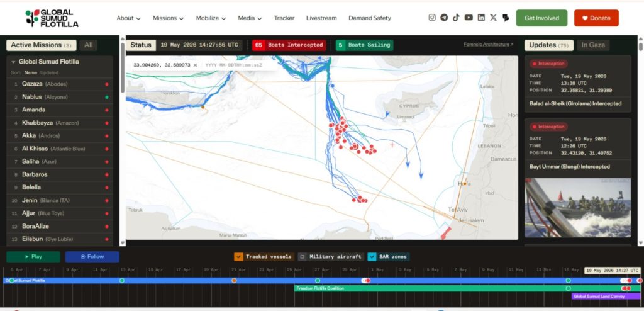The width and height of the screenshot is (644, 311).
Task: Start playback with the Play button
Action: 33,257
